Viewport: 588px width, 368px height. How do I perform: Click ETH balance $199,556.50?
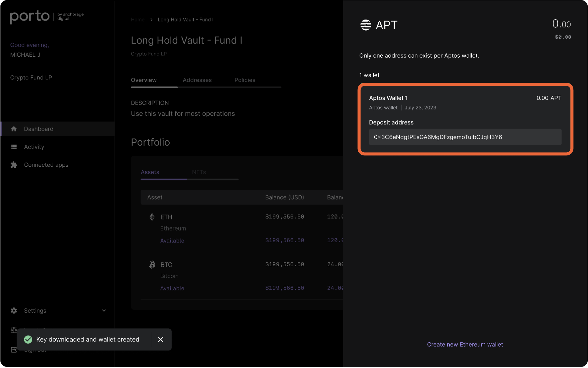[285, 217]
